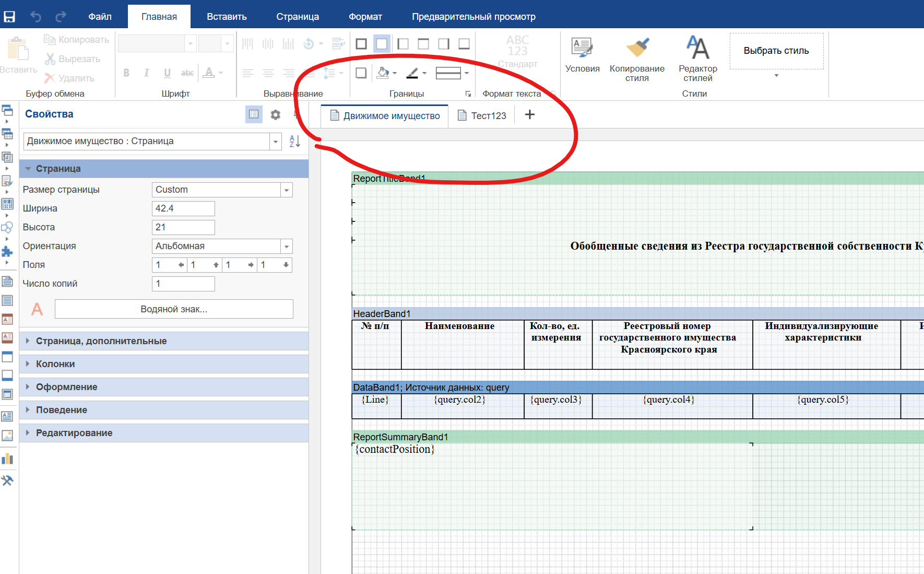Click the font color A swatch
The height and width of the screenshot is (574, 924).
coord(208,73)
